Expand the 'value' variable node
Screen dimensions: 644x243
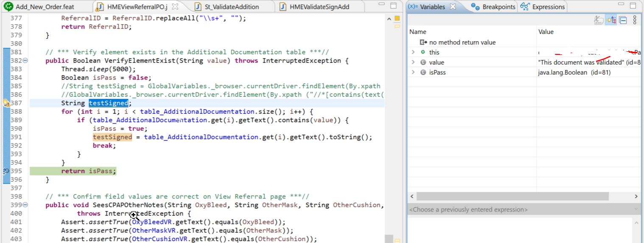click(413, 62)
